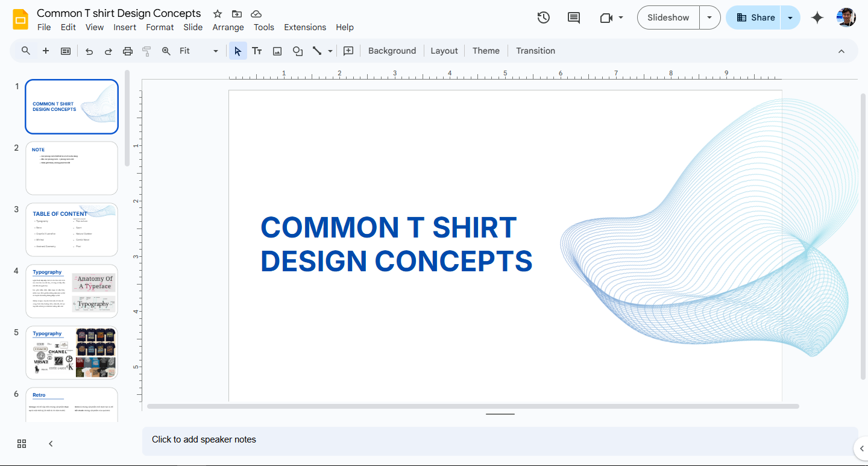Open video call dropdown arrow
The height and width of the screenshot is (466, 868).
coord(621,18)
